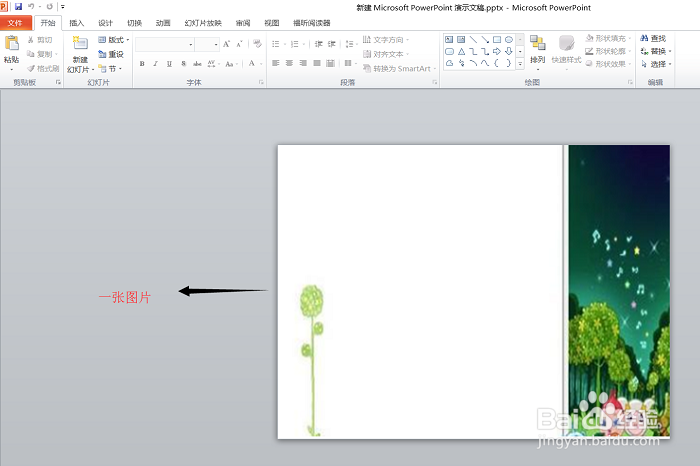Click the Bullets list icon

coord(275,44)
